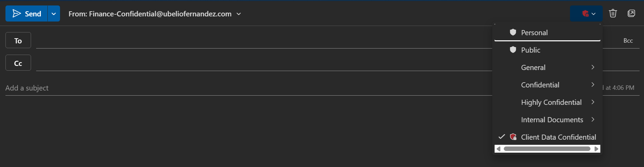Expand the Highly Confidential submenu chevron
The height and width of the screenshot is (167, 644).
pyautogui.click(x=593, y=102)
